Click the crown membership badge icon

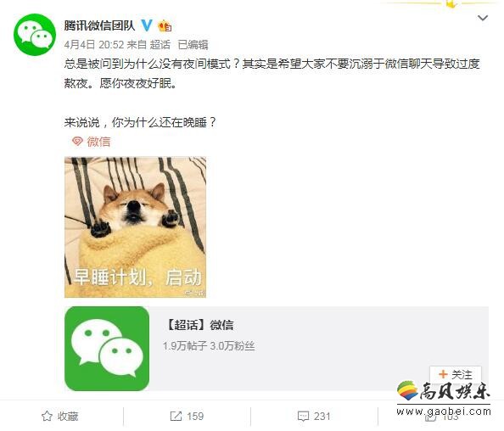[165, 25]
